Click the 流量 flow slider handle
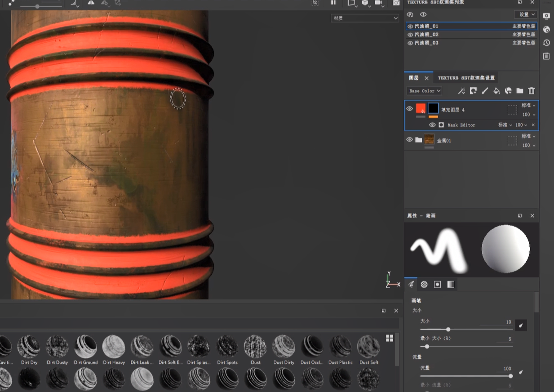 coord(510,376)
